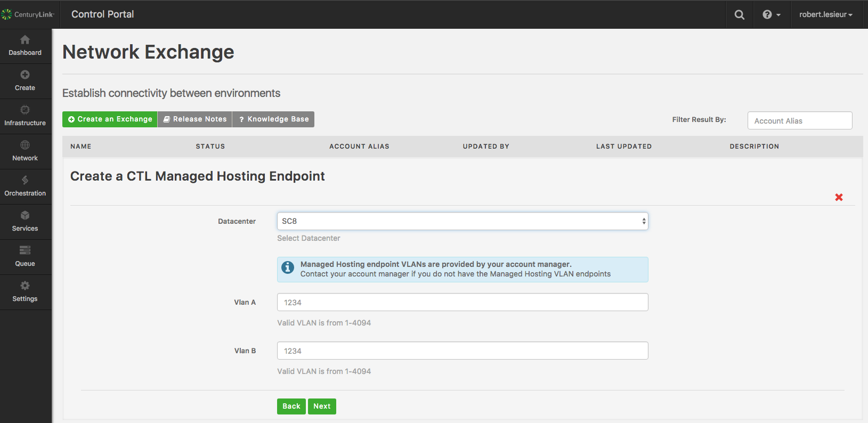This screenshot has width=868, height=423.
Task: Sort by the STATUS column header
Action: (210, 147)
